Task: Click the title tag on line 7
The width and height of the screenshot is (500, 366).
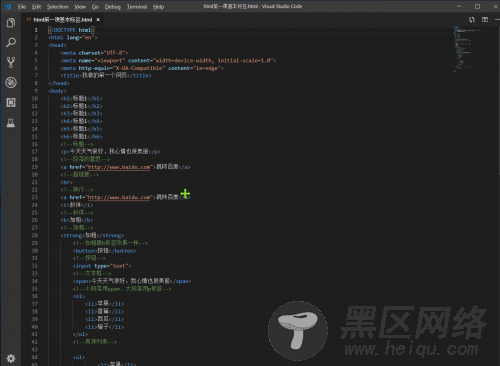Action: coord(106,76)
